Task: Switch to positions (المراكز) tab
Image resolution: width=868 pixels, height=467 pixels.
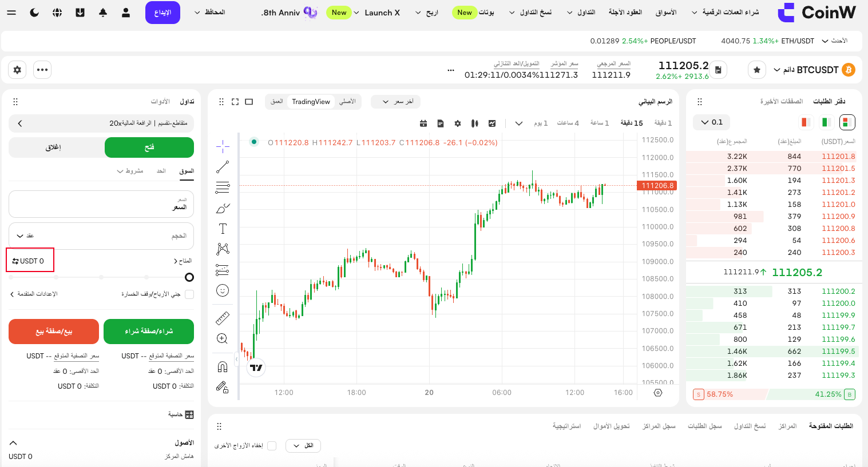Action: pyautogui.click(x=788, y=426)
